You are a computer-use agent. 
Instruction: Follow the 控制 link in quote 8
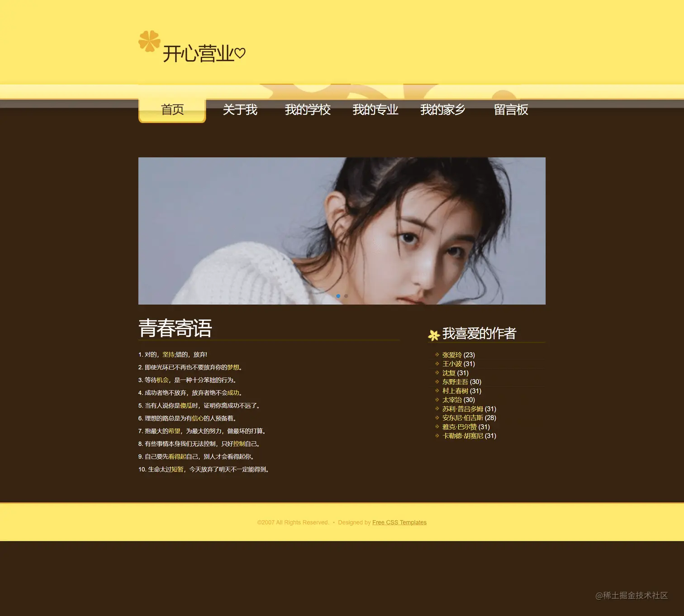coord(239,444)
